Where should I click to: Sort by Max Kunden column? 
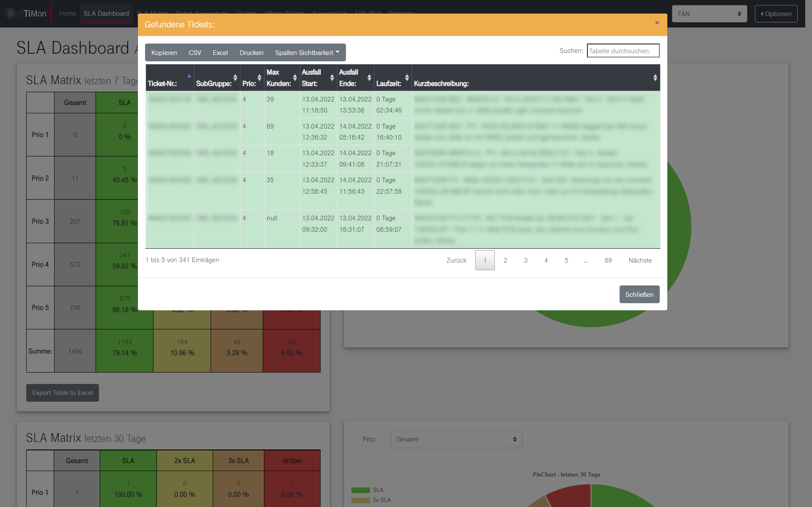click(282, 78)
